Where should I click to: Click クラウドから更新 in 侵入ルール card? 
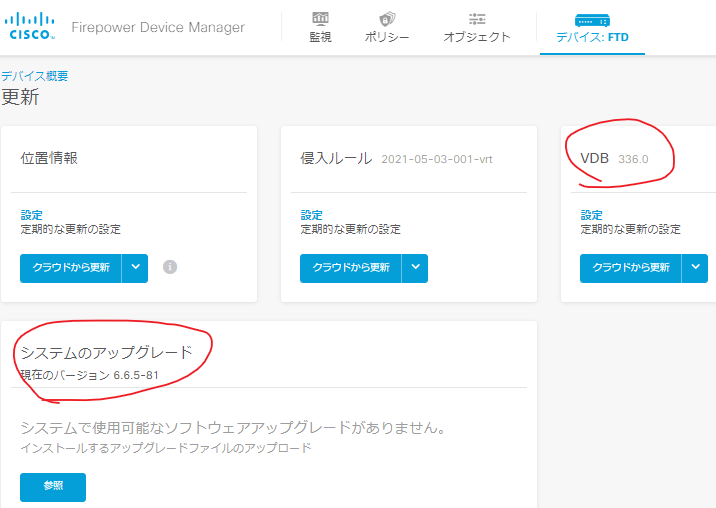351,268
